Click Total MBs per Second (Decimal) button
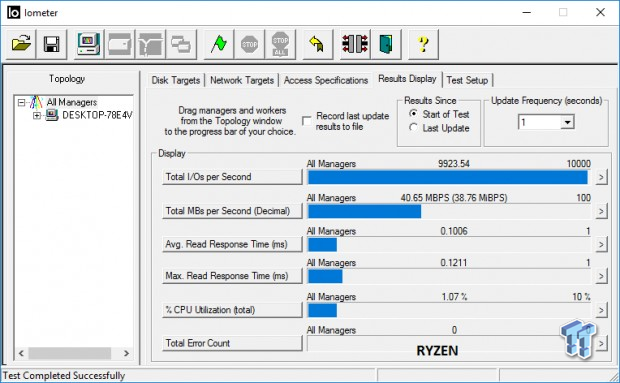 pos(232,211)
